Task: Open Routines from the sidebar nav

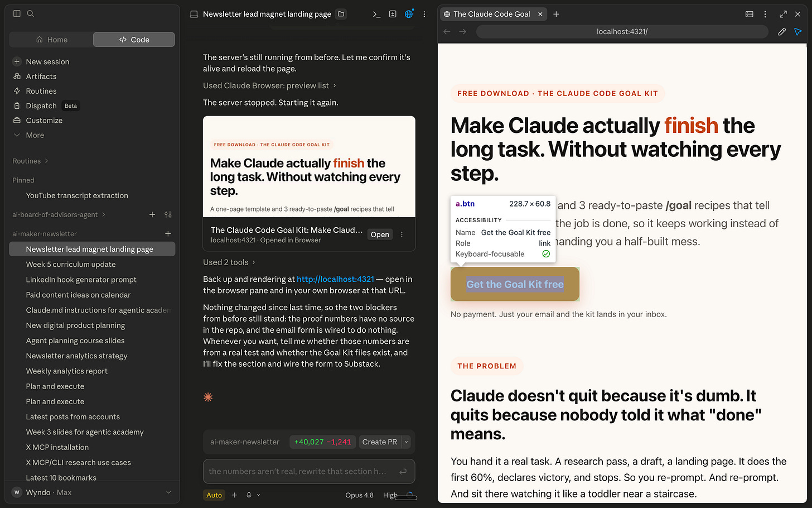Action: (x=41, y=91)
